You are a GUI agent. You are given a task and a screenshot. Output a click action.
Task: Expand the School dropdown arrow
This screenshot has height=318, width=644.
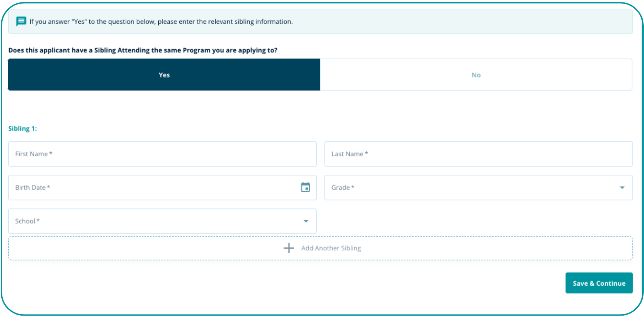click(x=306, y=221)
